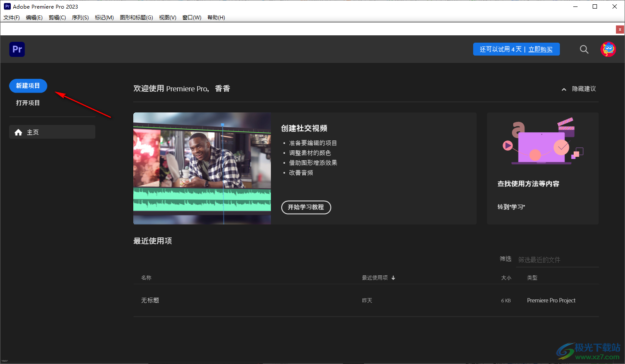Click the Pr app icon in title bar
The width and height of the screenshot is (625, 364).
tap(7, 6)
